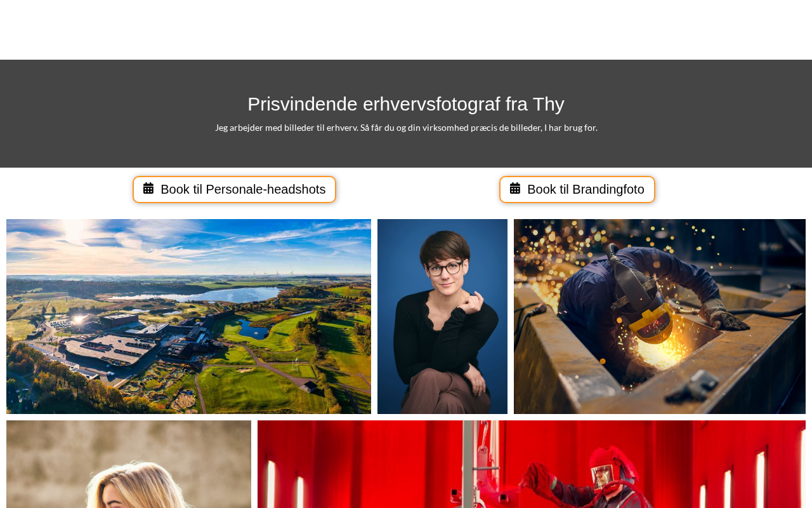Click calendar icon on Personale-headshots button
The image size is (812, 508).
point(148,189)
